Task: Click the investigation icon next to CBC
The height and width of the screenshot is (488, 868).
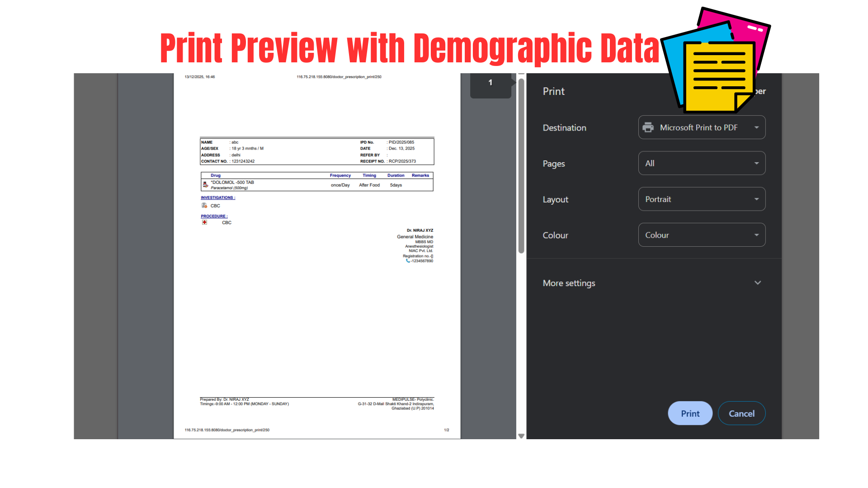Action: point(204,206)
